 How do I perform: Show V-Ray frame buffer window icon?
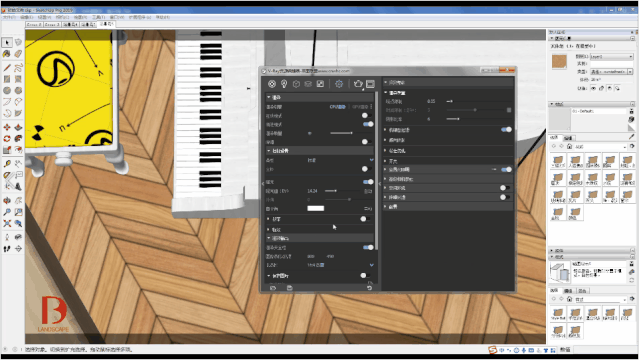click(370, 84)
